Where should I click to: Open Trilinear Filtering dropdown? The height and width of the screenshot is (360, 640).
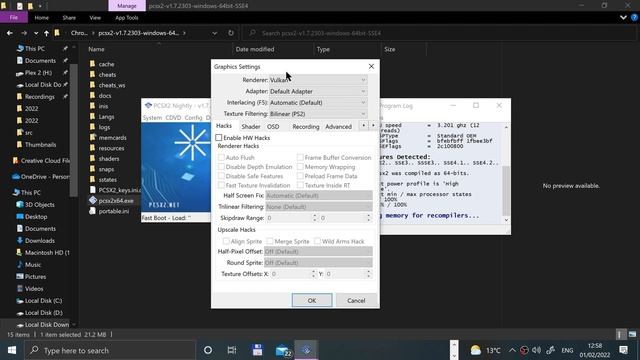click(319, 207)
